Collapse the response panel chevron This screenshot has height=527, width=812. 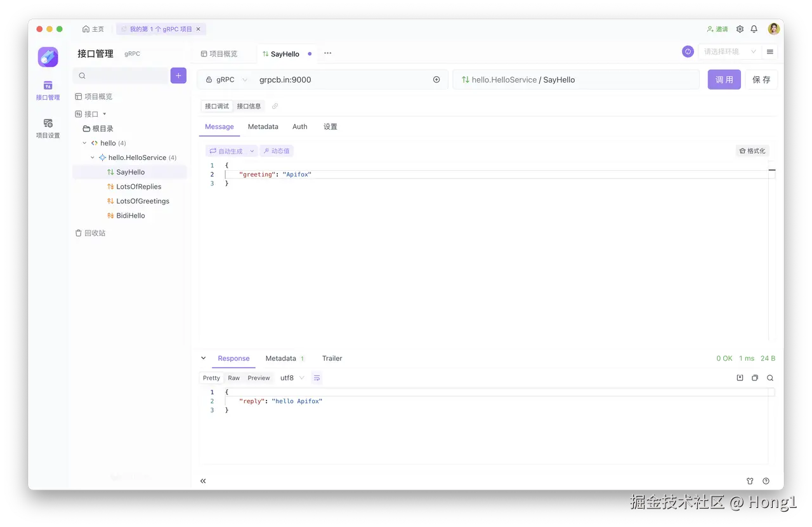(x=204, y=359)
